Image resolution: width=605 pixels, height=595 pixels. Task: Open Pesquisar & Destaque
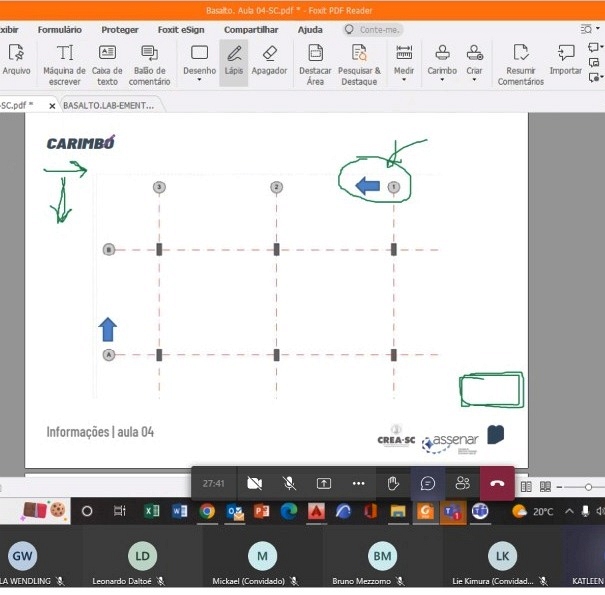click(359, 64)
